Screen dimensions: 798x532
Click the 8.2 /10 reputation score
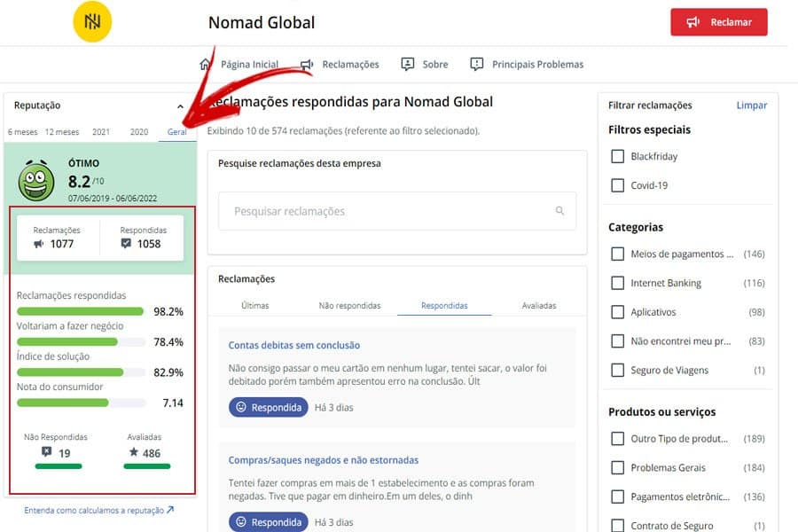point(85,181)
